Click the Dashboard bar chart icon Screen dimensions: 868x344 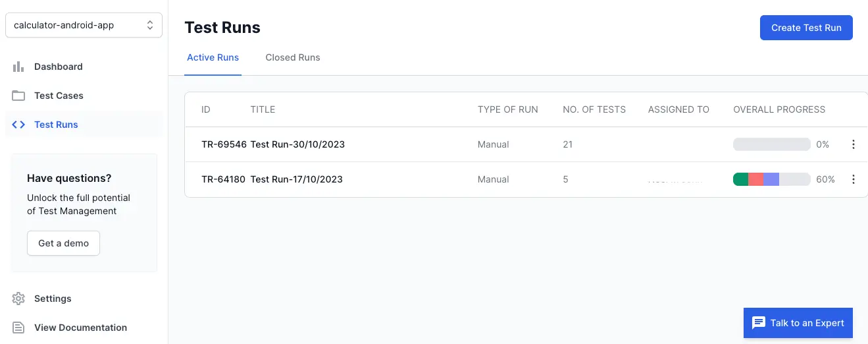pyautogui.click(x=18, y=67)
